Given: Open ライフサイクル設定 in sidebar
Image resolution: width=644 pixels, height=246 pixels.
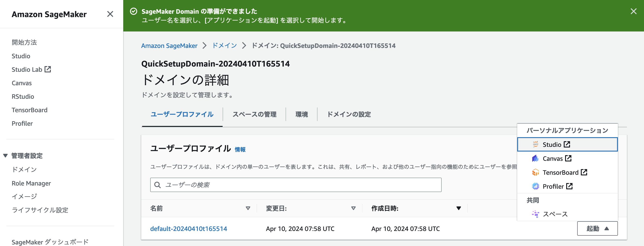Looking at the screenshot, I should (x=40, y=210).
